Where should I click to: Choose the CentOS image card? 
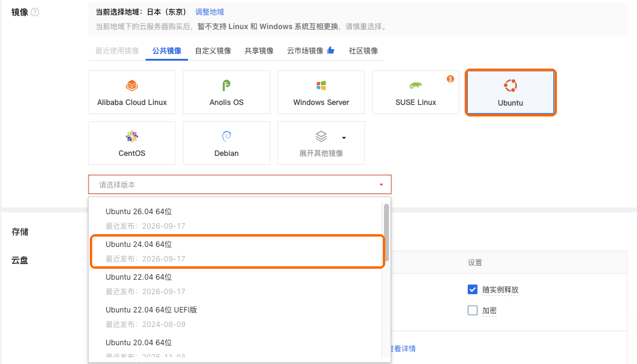[132, 143]
